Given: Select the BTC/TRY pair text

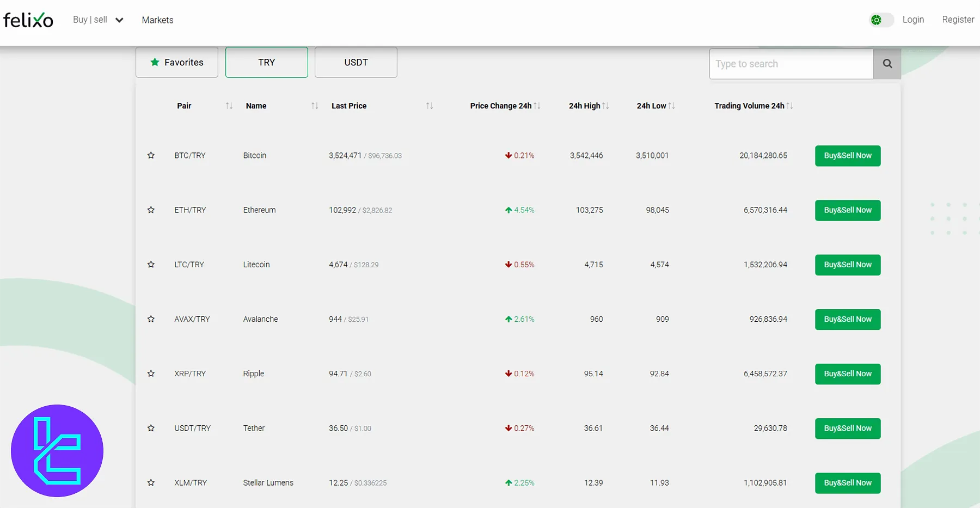Looking at the screenshot, I should point(190,156).
